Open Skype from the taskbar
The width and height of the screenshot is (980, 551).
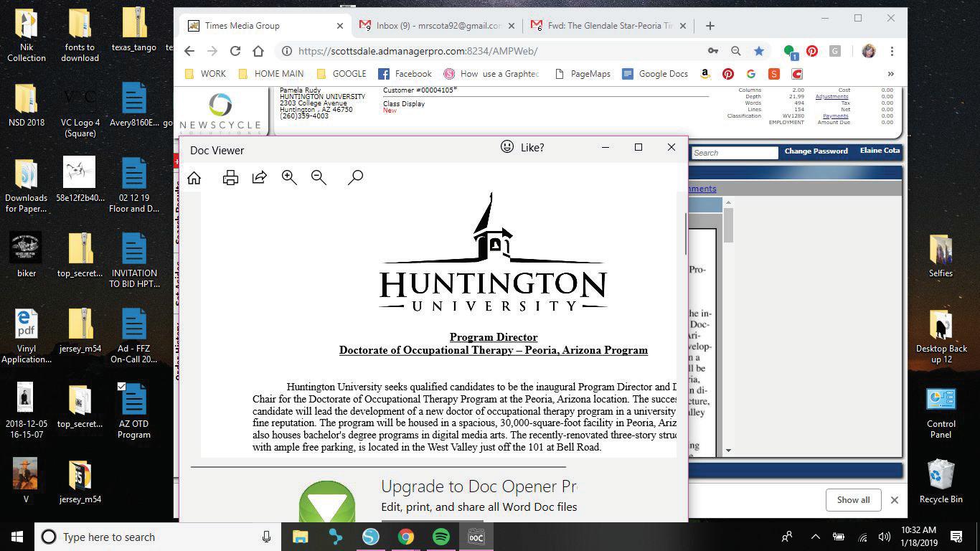tap(370, 537)
